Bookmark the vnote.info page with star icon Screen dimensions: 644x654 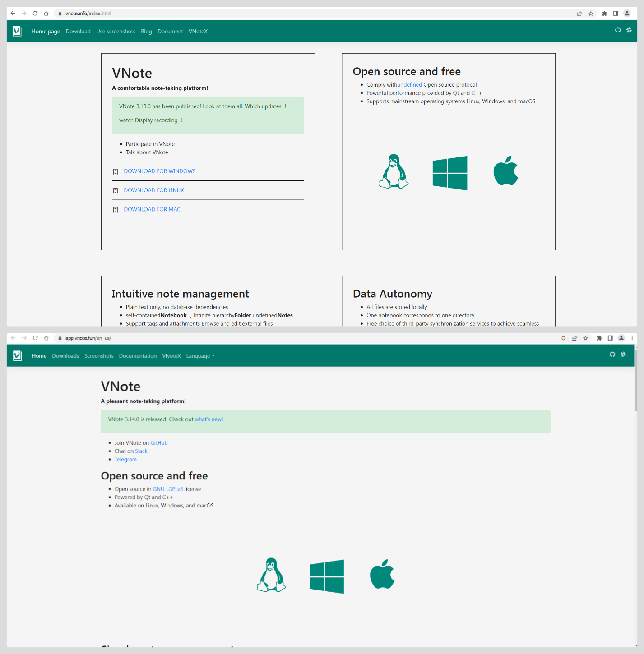(591, 14)
